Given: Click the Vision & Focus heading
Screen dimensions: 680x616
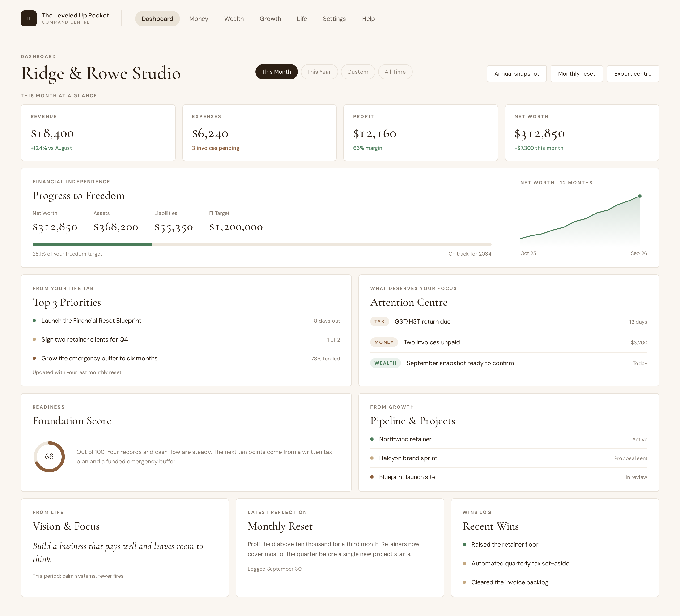Looking at the screenshot, I should pyautogui.click(x=66, y=526).
